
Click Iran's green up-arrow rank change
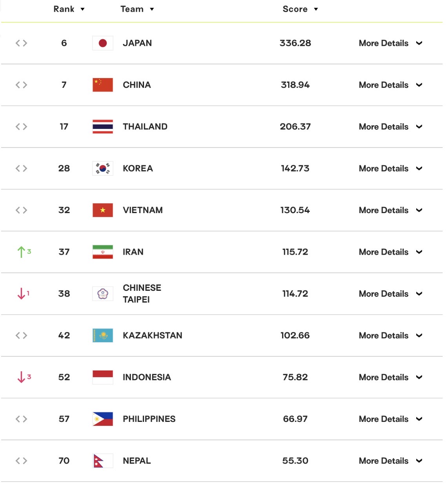point(24,252)
